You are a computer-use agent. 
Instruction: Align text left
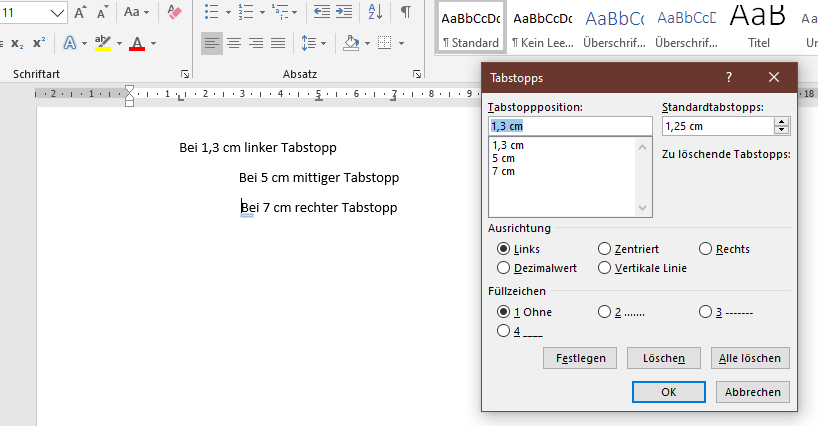coord(212,43)
